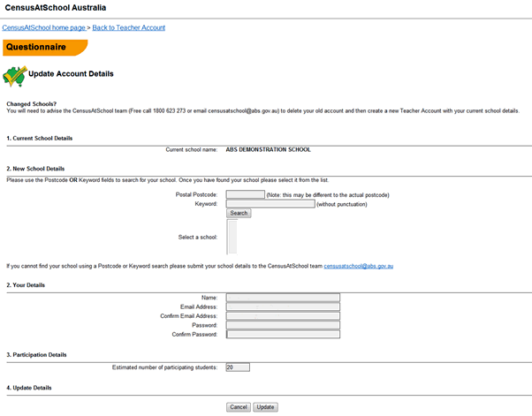Screen dimensions: 532x416
Task: Select the Confirm Email Address field
Action: [x=283, y=315]
